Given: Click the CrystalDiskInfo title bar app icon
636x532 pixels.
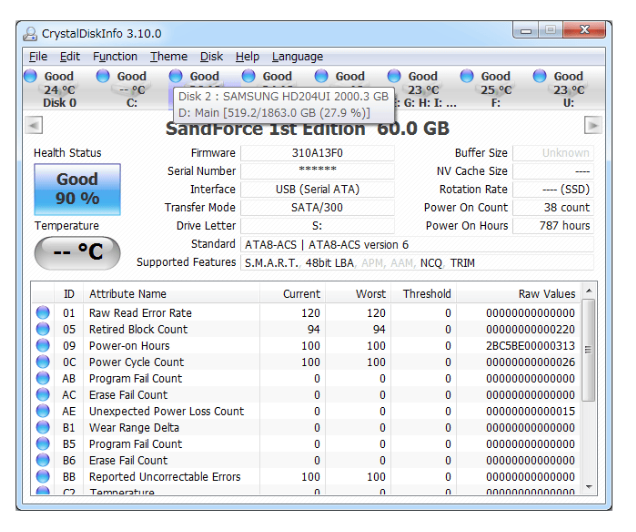Looking at the screenshot, I should click(x=30, y=34).
